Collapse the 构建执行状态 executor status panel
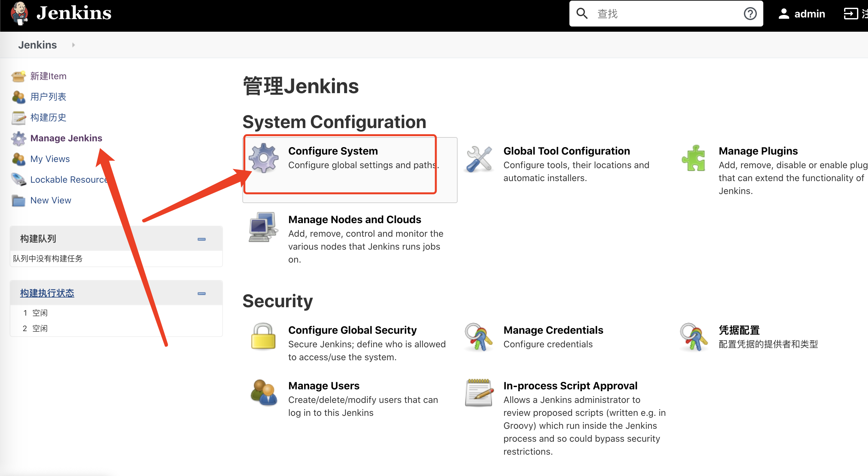Image resolution: width=868 pixels, height=476 pixels. coord(202,293)
